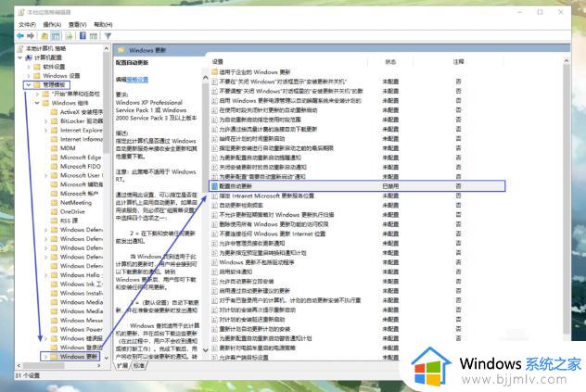Click the tree pane scroll-up arrow
This screenshot has width=586, height=392.
pos(107,48)
